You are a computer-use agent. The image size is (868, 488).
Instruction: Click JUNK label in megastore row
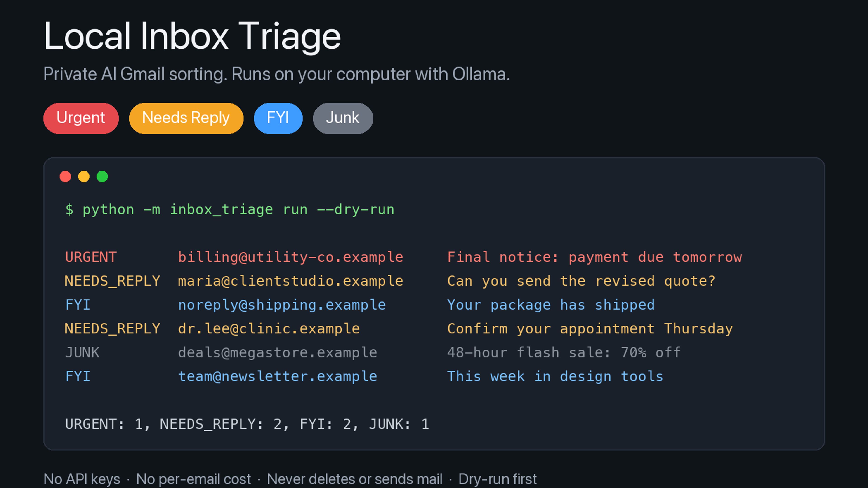(82, 353)
